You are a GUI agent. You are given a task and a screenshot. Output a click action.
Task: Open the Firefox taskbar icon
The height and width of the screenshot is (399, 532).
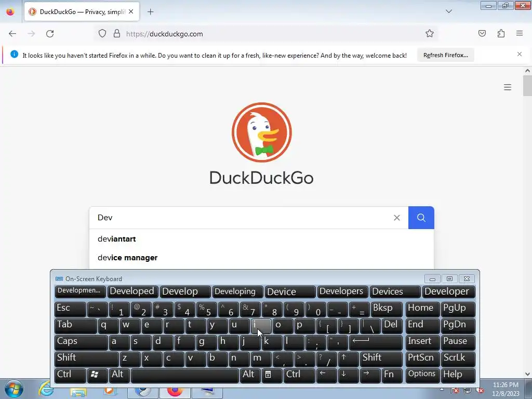click(175, 391)
